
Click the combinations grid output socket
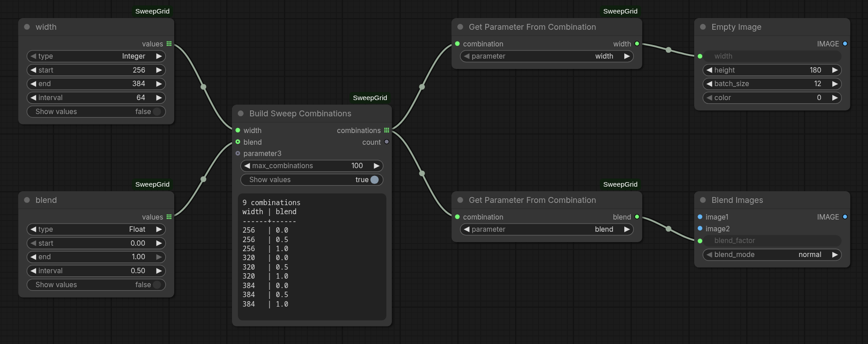[x=387, y=130]
